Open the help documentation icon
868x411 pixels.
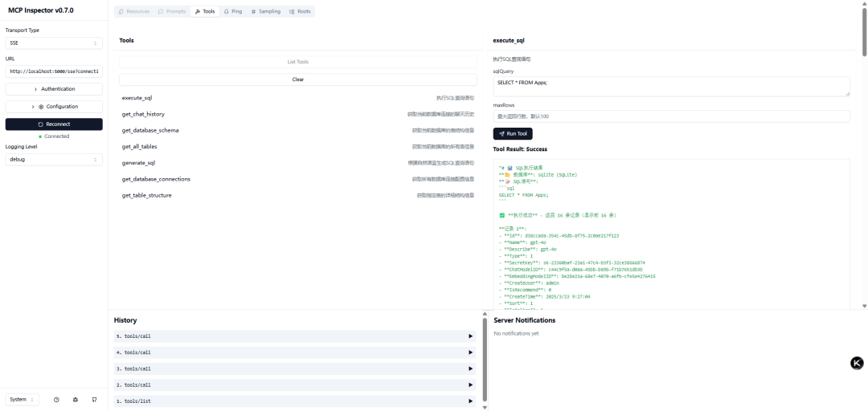coord(56,400)
